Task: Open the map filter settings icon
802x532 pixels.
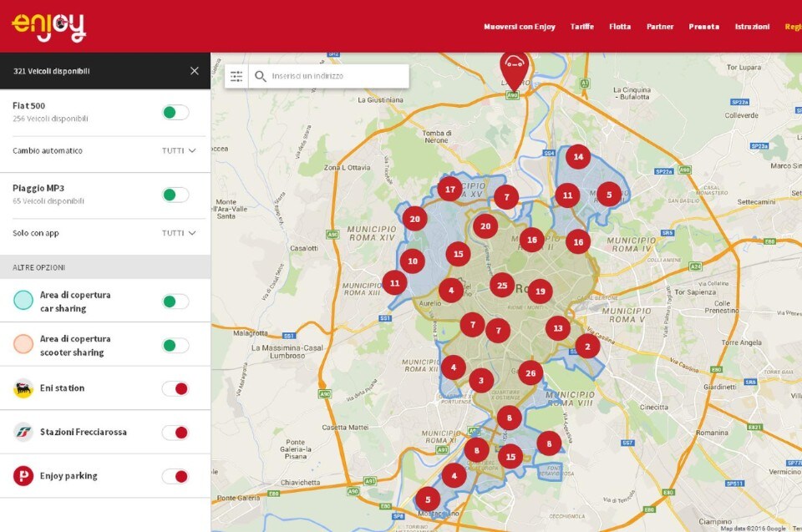Action: (236, 76)
